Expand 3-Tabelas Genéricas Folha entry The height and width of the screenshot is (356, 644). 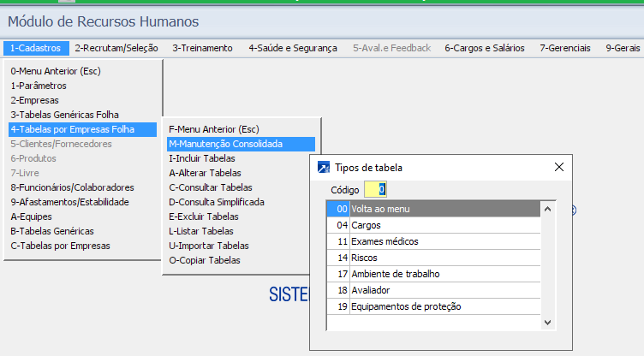(65, 115)
